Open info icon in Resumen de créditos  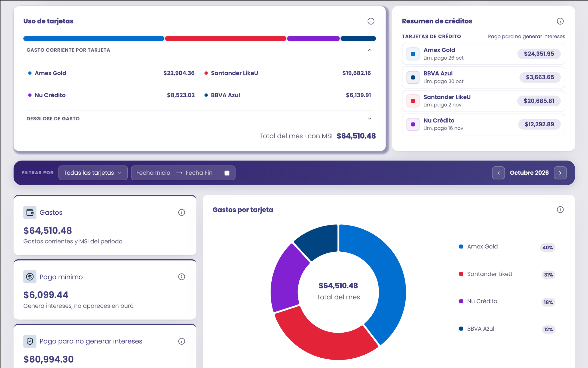(560, 21)
